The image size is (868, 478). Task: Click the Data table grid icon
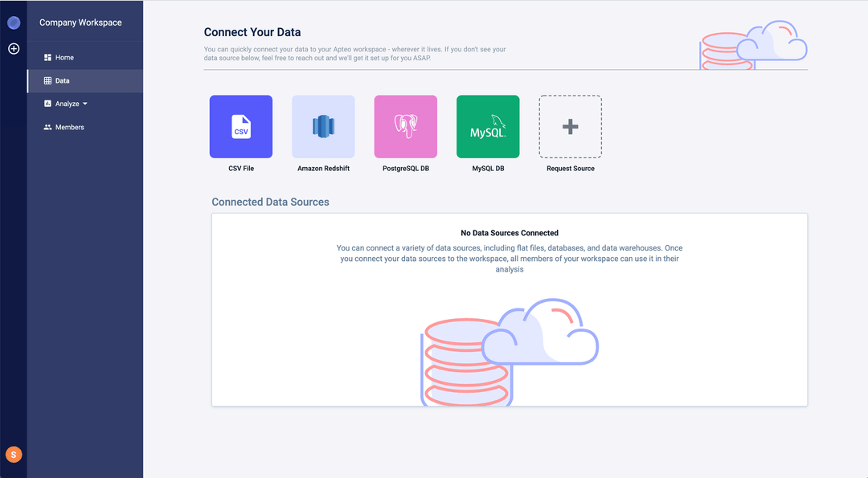pos(47,81)
